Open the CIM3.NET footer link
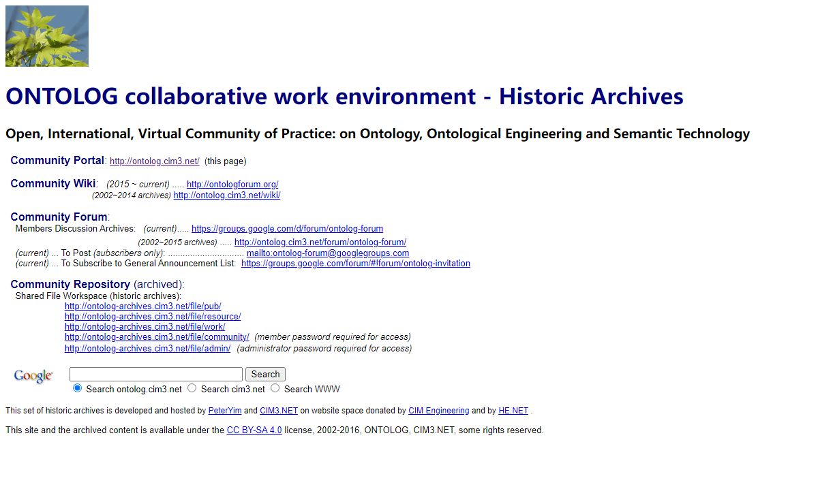Screen dimensions: 818x504 pyautogui.click(x=279, y=411)
